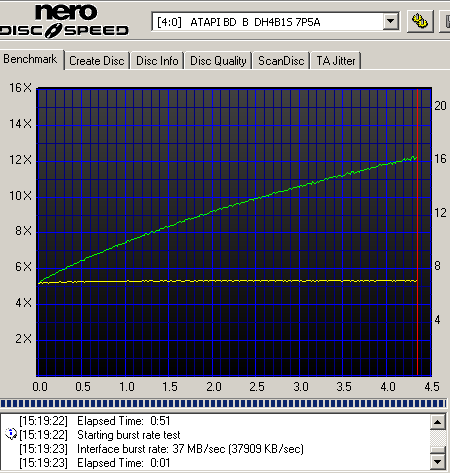Go to the Disc Info tab
Screen dimensions: 450x473
coord(157,61)
